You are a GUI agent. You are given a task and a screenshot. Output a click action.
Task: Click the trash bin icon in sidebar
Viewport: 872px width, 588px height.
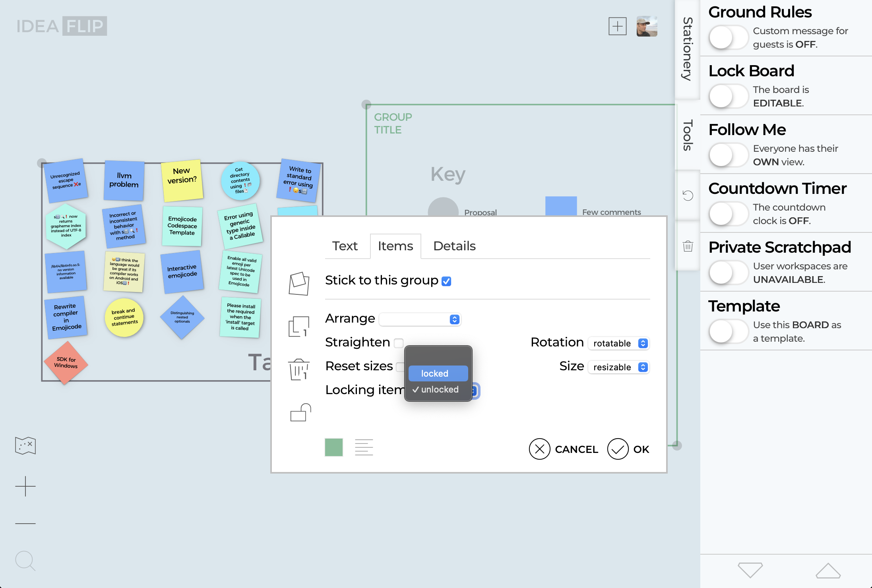click(688, 246)
